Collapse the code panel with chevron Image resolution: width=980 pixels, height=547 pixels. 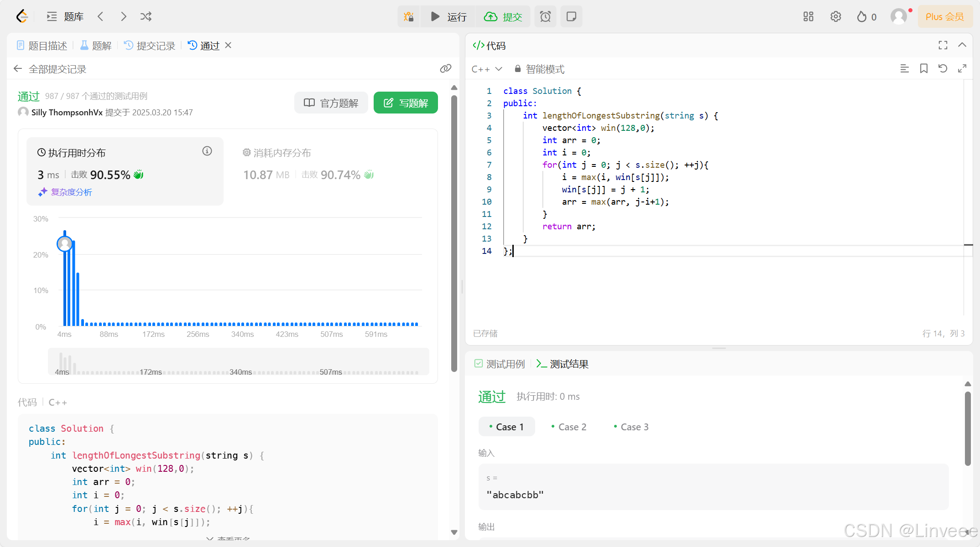click(x=962, y=45)
